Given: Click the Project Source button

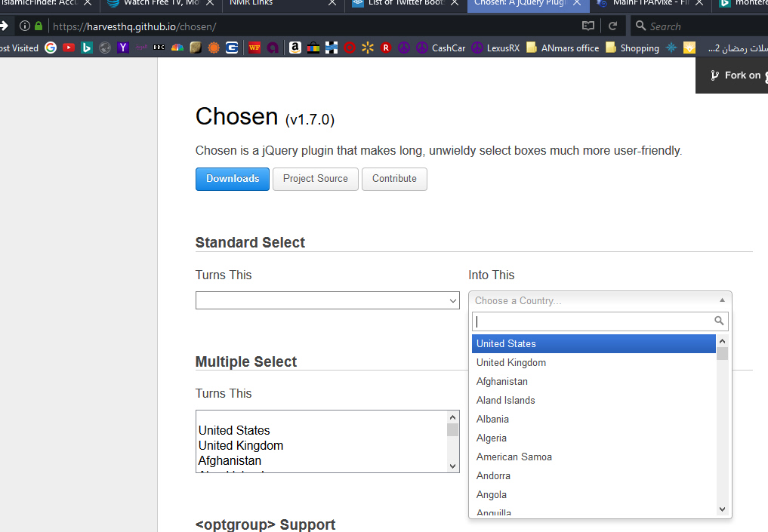Looking at the screenshot, I should pos(315,179).
